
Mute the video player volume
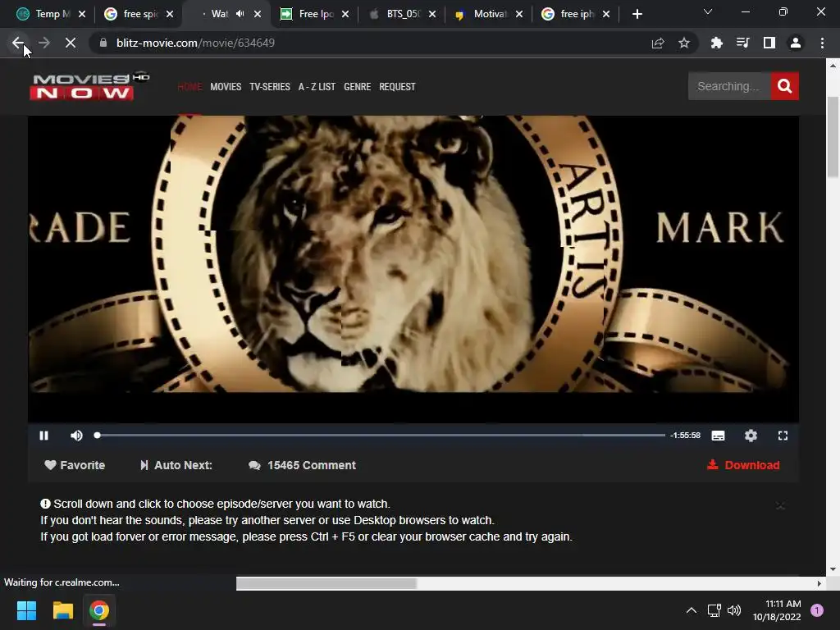tap(76, 436)
